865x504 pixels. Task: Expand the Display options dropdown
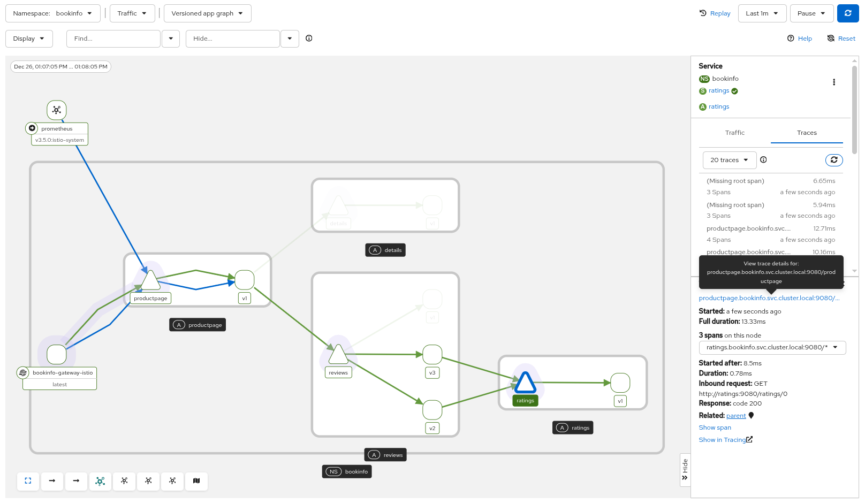29,39
